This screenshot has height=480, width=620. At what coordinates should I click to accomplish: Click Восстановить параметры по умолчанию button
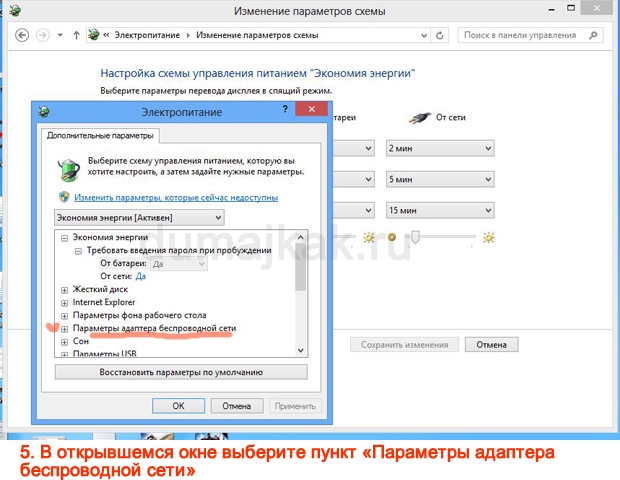181,372
